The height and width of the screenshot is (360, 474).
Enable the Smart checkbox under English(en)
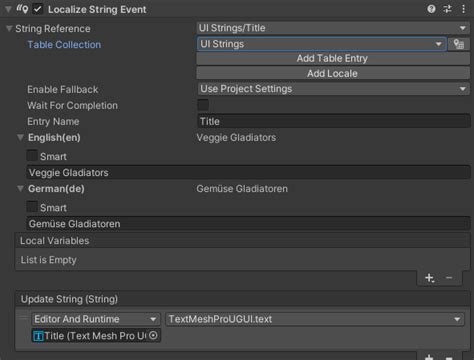click(32, 156)
